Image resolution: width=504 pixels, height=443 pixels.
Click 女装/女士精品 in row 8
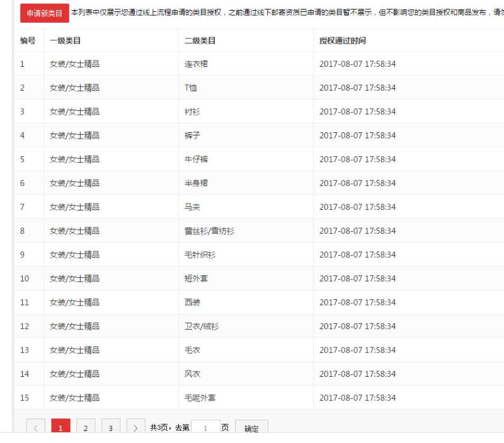[x=74, y=231]
